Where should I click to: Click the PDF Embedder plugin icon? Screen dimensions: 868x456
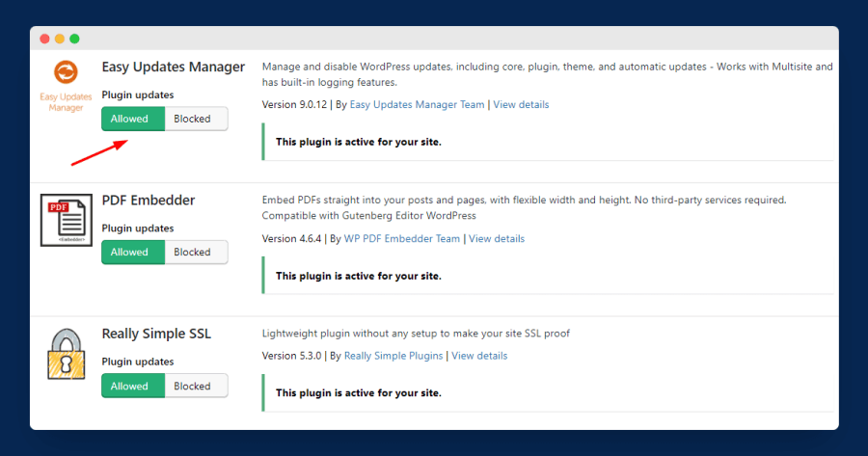click(66, 220)
